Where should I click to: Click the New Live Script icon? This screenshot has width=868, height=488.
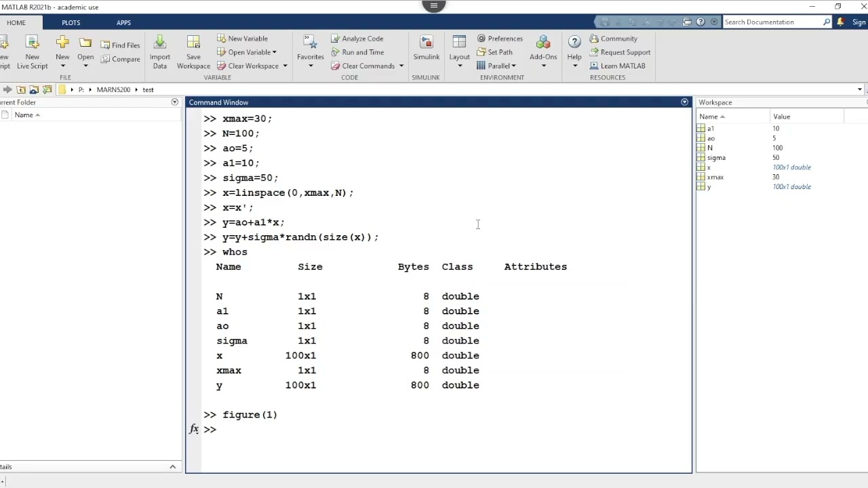[32, 43]
